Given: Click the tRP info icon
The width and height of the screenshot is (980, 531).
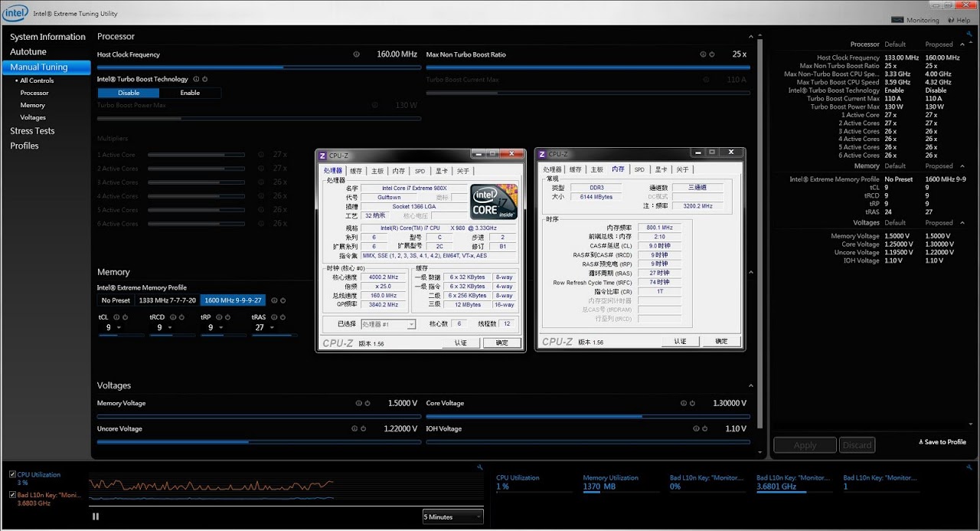Looking at the screenshot, I should [x=220, y=316].
